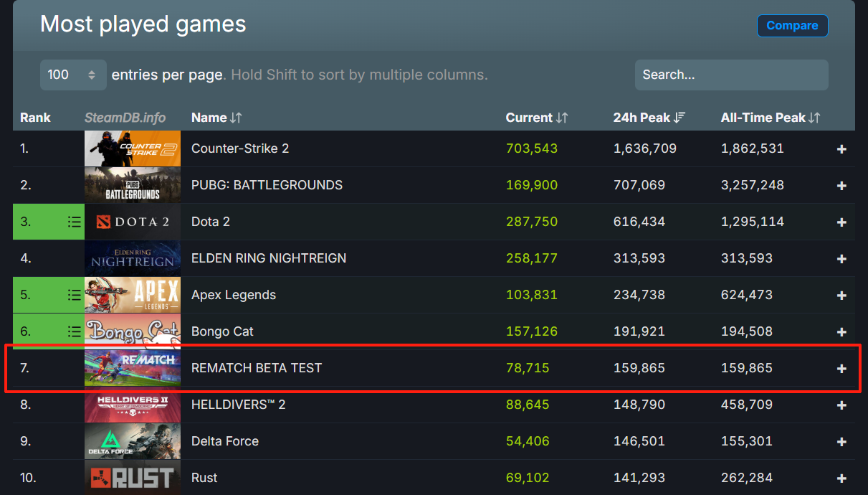This screenshot has width=868, height=495.
Task: Click the plus icon for ELDEN RING NIGHTREIGN
Action: coord(841,259)
